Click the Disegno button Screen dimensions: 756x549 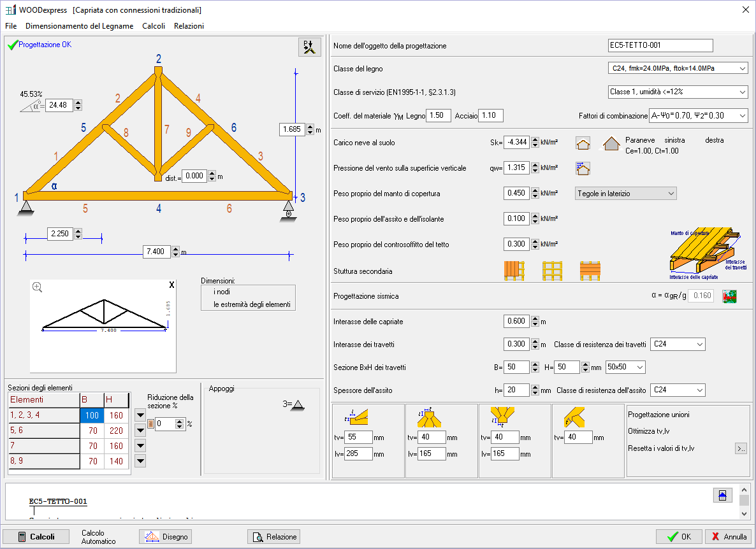165,536
